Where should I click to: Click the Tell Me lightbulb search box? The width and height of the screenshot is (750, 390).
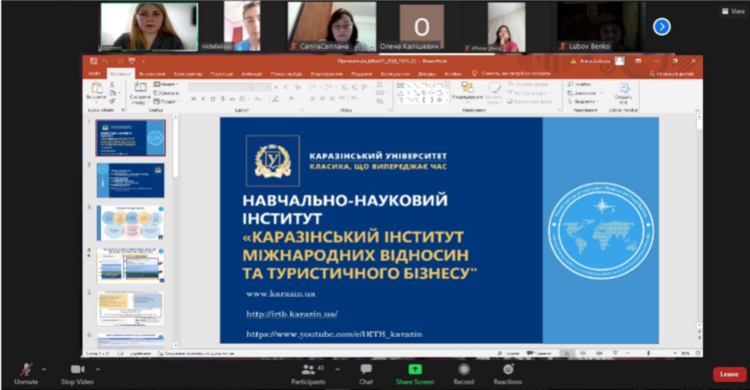(x=511, y=74)
